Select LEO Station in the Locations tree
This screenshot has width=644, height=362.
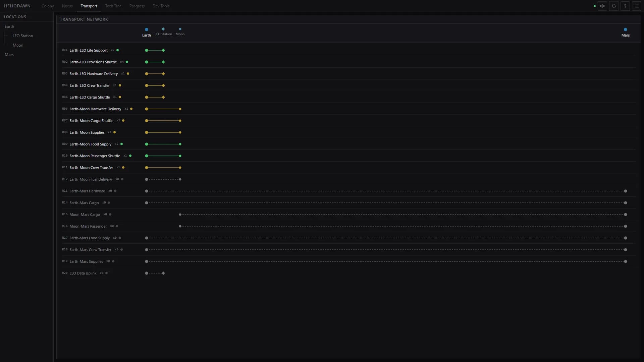[x=23, y=36]
